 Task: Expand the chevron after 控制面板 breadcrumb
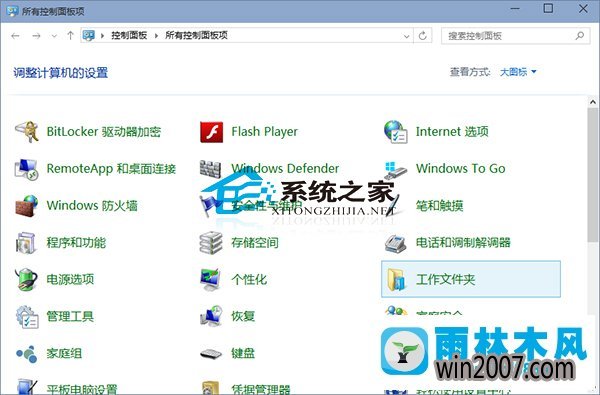tap(156, 36)
